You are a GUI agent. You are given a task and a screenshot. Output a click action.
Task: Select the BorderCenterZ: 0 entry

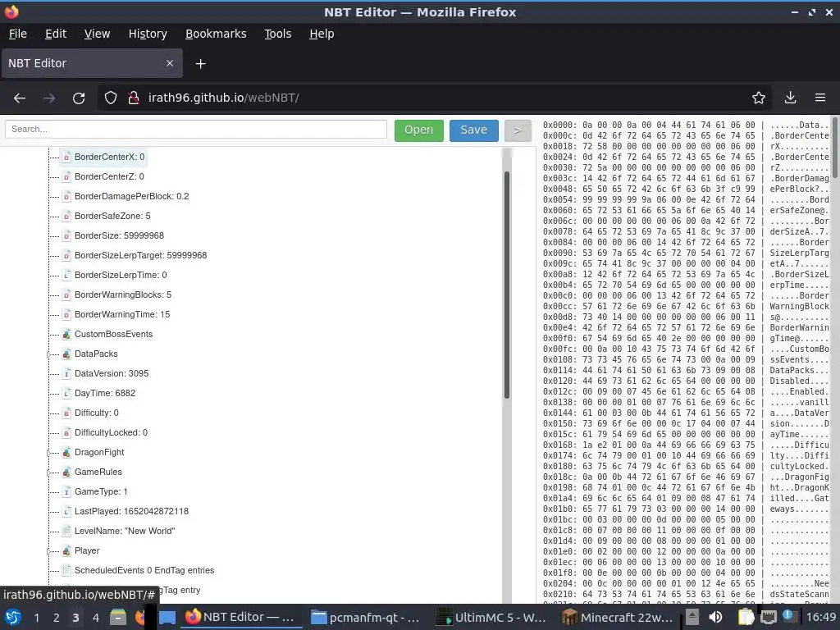(x=109, y=177)
